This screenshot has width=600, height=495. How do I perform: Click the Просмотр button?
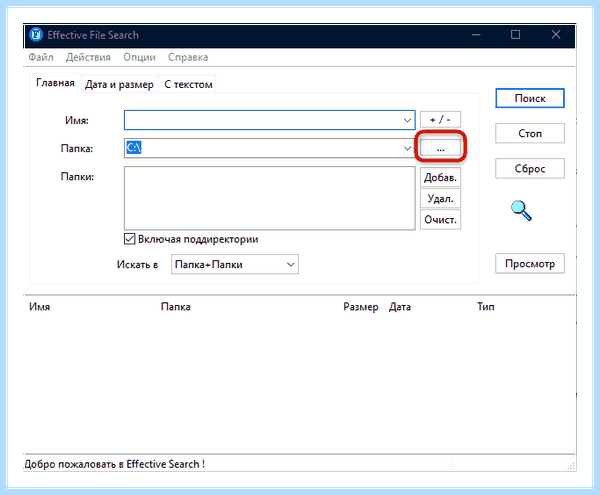(x=530, y=264)
